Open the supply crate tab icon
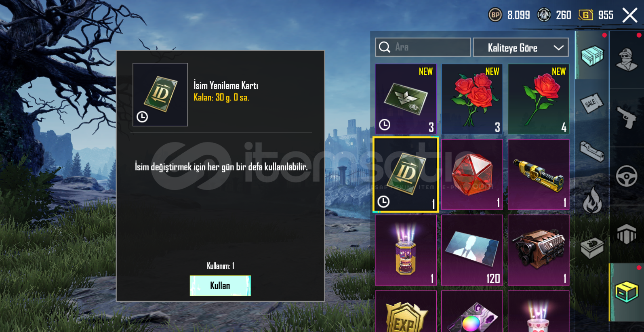The width and height of the screenshot is (644, 332). click(x=592, y=55)
